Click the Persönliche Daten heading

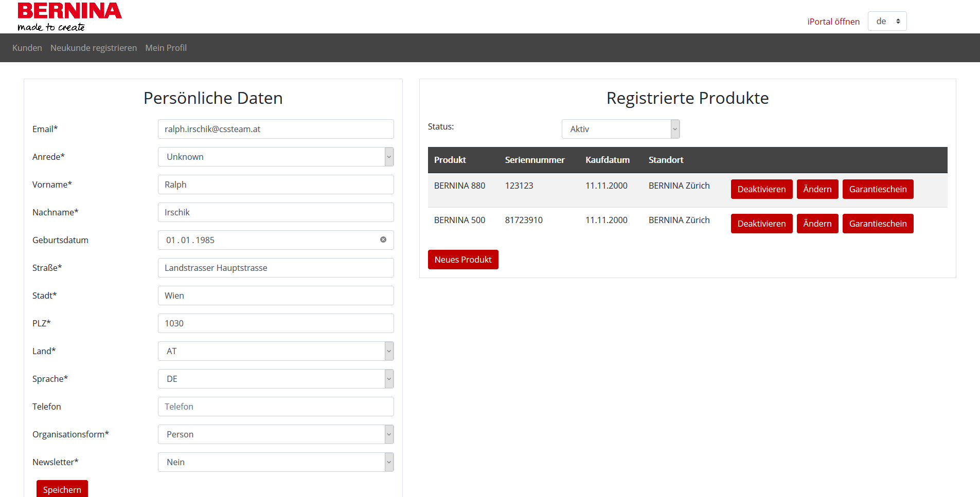(213, 98)
